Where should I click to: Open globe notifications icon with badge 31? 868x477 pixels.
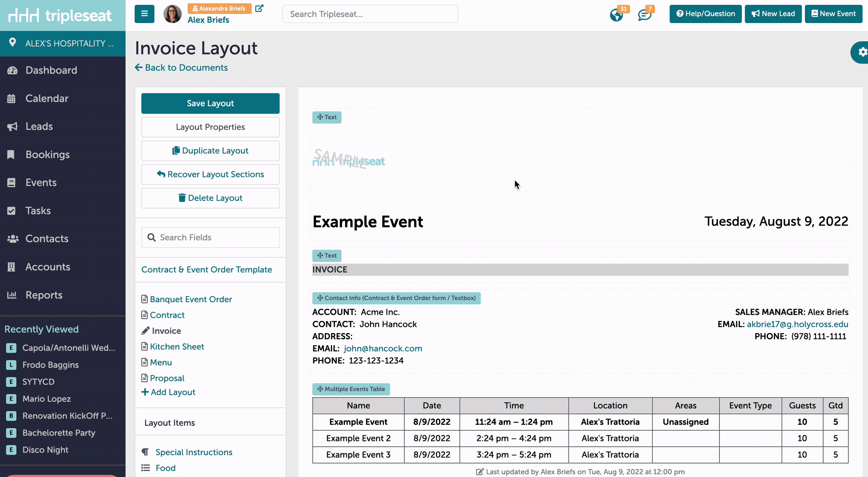[x=616, y=15]
